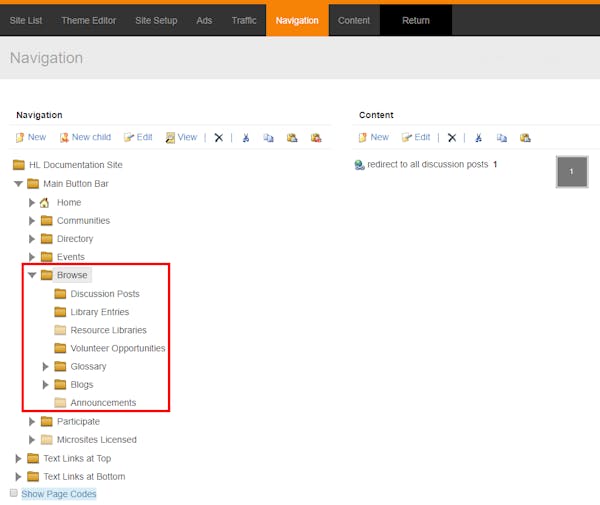Expand the Communities tree node
Viewport: 600px width, 505px height.
coord(32,221)
